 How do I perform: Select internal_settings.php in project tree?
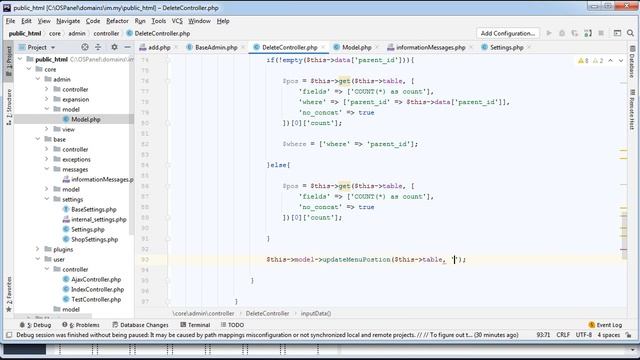tap(98, 219)
